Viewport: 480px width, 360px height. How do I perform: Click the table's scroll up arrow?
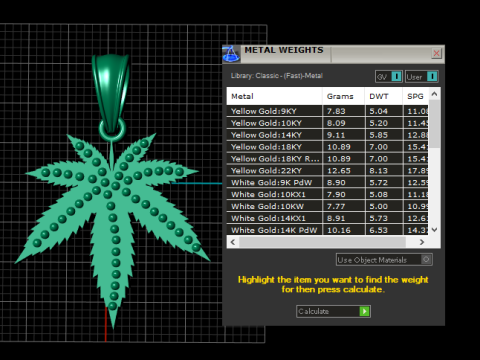[434, 94]
